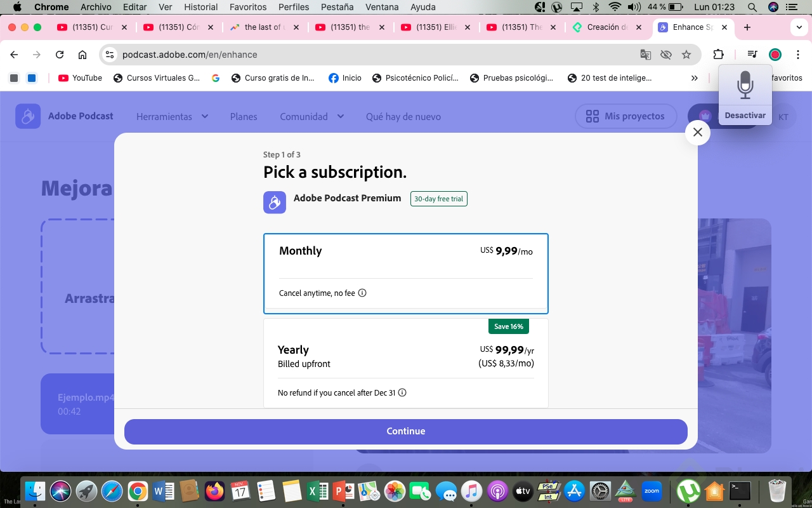Screen dimensions: 812x508
Task: Open Microsoft Excel from the Dock
Action: [x=317, y=491]
